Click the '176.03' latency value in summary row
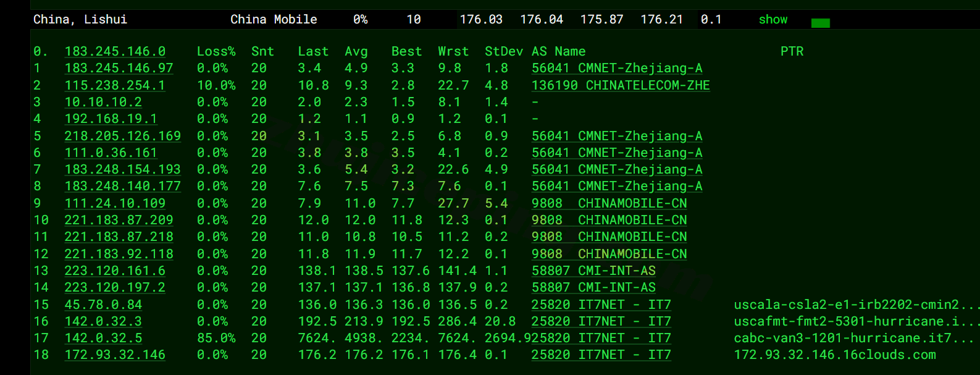980x375 pixels. [481, 20]
